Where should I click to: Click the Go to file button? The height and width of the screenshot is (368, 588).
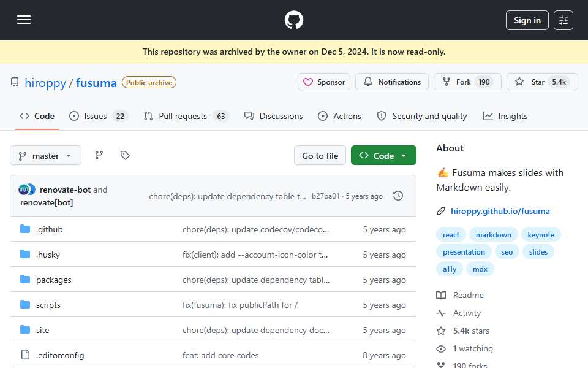pos(320,155)
